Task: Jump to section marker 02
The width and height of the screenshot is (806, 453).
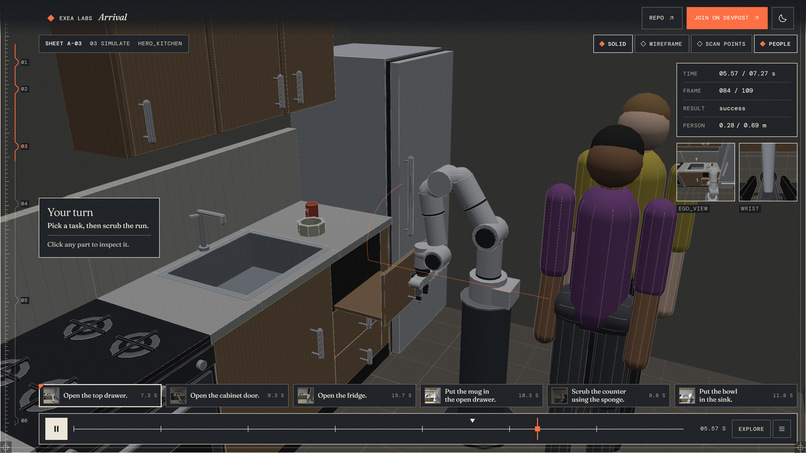Action: (x=23, y=89)
